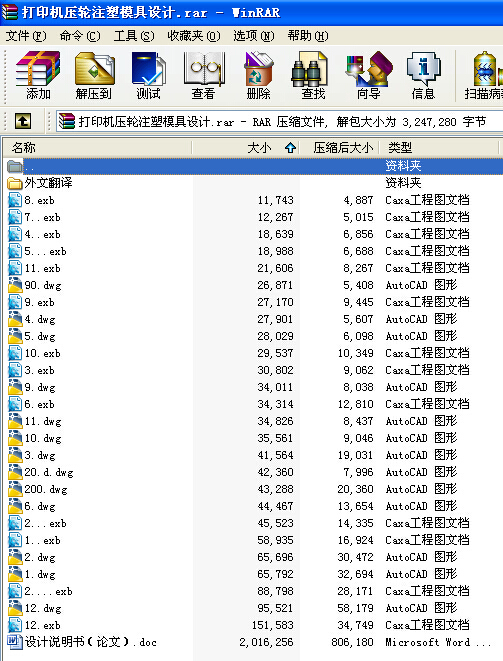This screenshot has width=503, height=661.
Task: Click the 解压到 (Extract to) toolbar icon
Action: pyautogui.click(x=94, y=75)
